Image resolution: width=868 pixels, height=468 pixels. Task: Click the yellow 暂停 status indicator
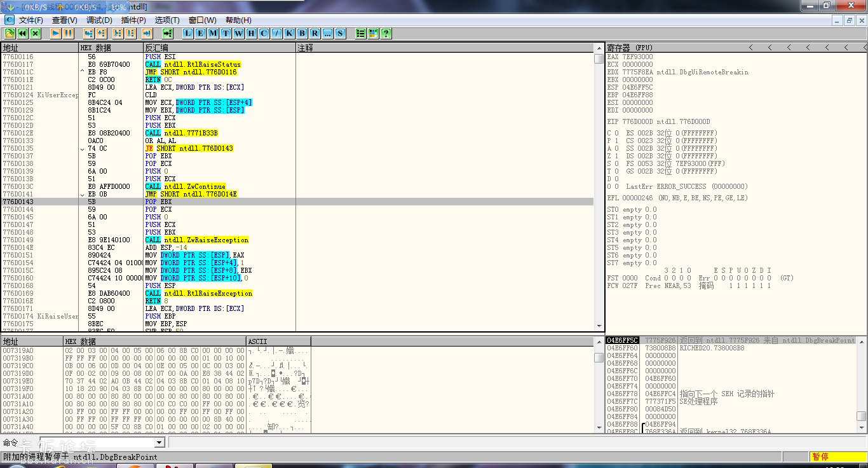point(838,457)
